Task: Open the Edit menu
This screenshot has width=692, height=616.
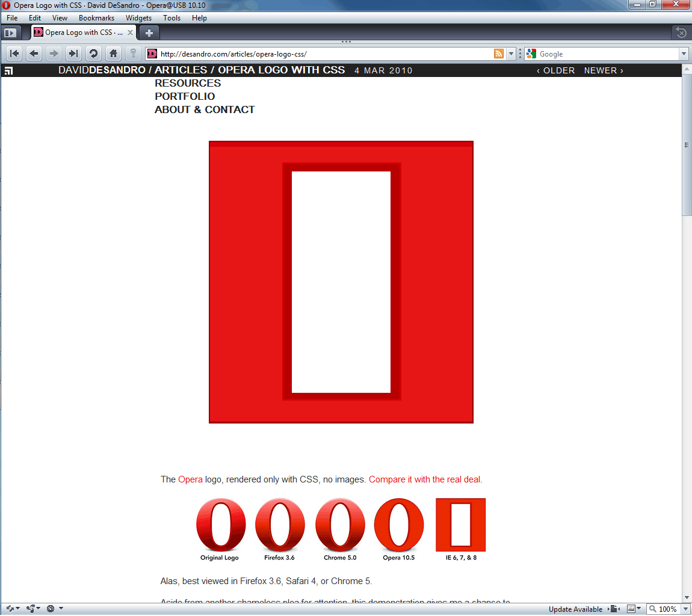Action: click(x=35, y=18)
